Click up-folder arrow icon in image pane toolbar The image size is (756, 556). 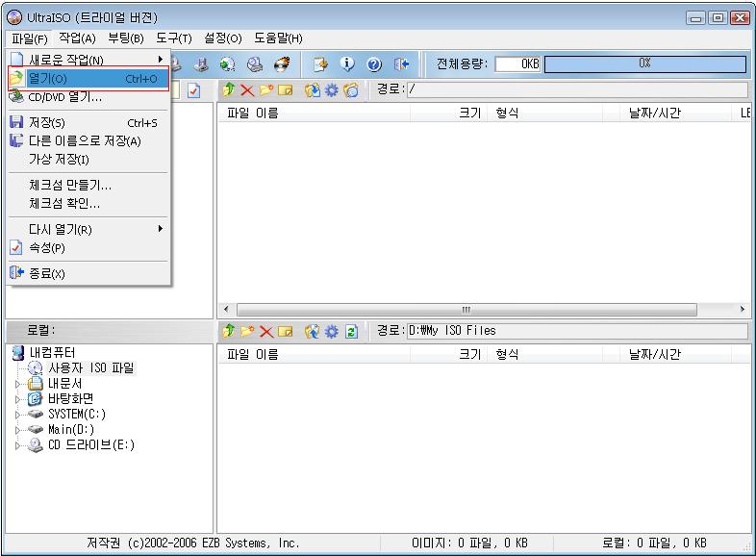coord(229,90)
